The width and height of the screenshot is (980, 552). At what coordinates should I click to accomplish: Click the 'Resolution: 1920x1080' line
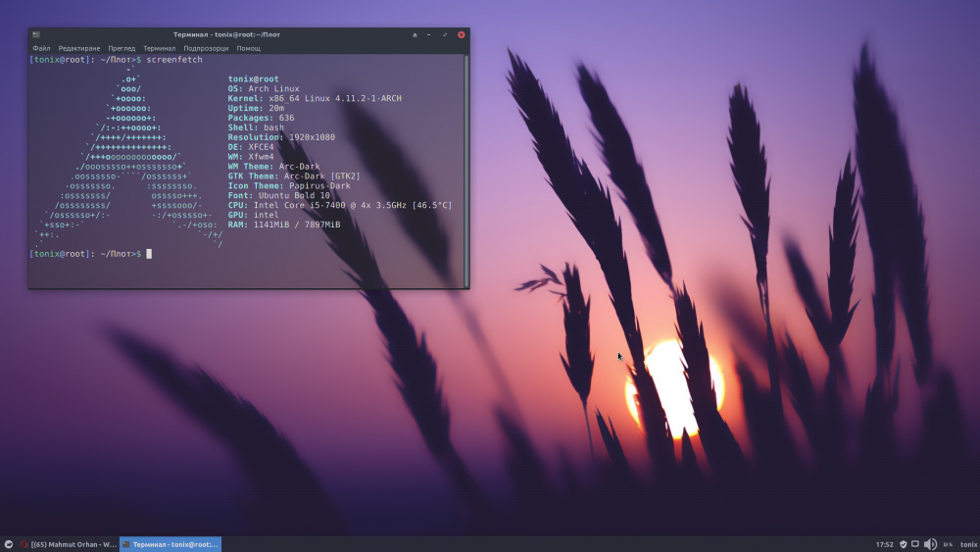click(x=281, y=137)
